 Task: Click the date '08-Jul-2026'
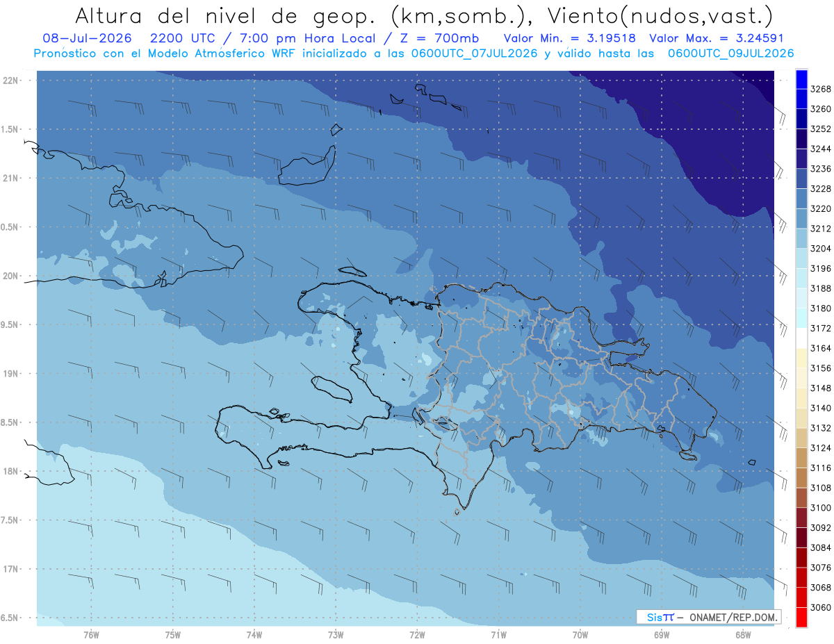click(x=88, y=38)
